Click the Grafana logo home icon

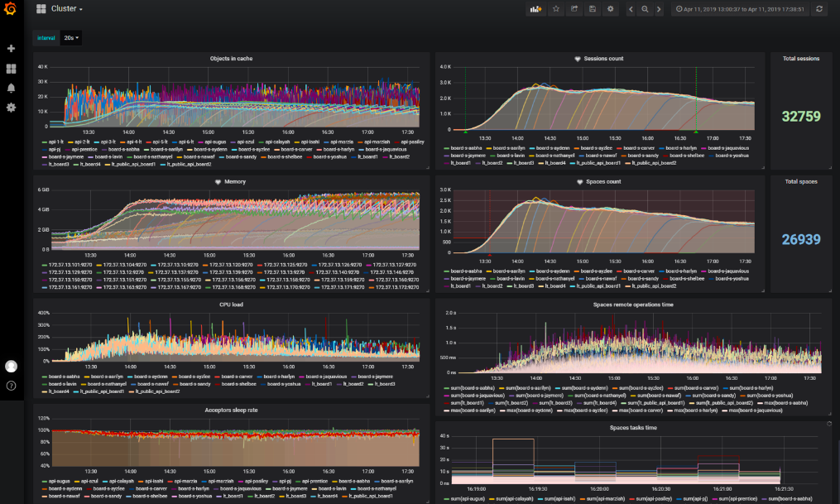[x=10, y=9]
